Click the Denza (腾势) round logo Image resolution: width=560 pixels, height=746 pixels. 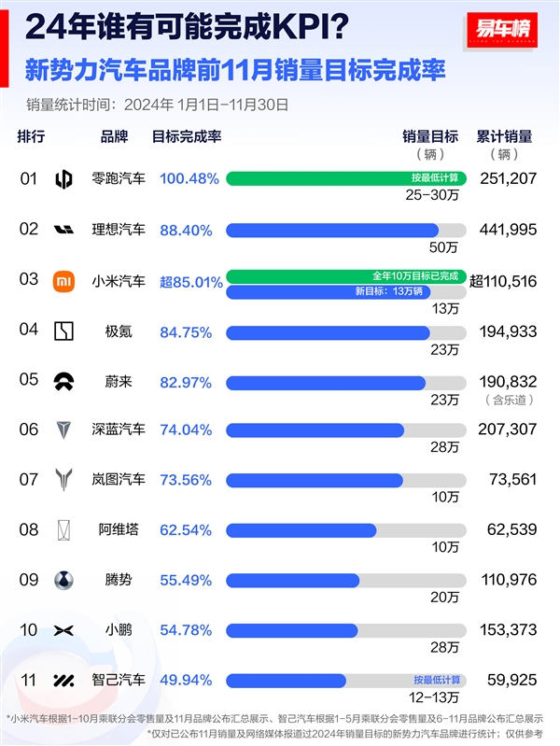tap(63, 580)
